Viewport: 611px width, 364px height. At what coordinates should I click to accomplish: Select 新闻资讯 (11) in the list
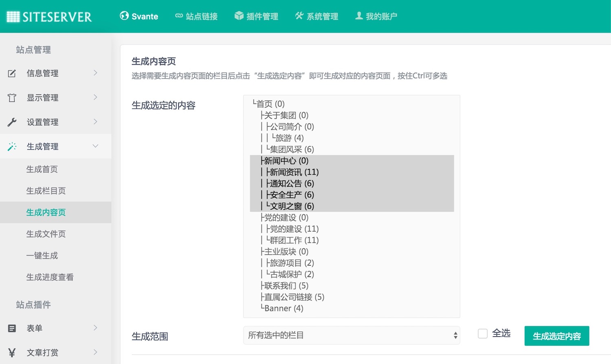click(352, 172)
